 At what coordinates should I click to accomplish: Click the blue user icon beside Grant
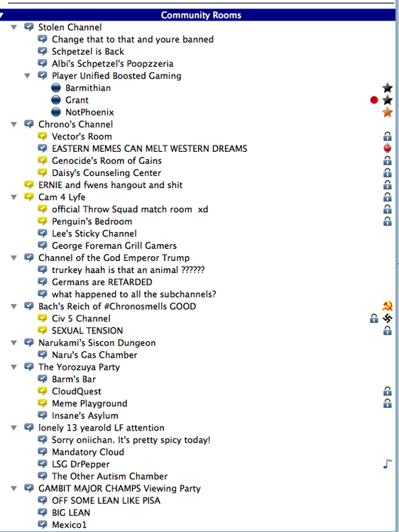coord(56,100)
